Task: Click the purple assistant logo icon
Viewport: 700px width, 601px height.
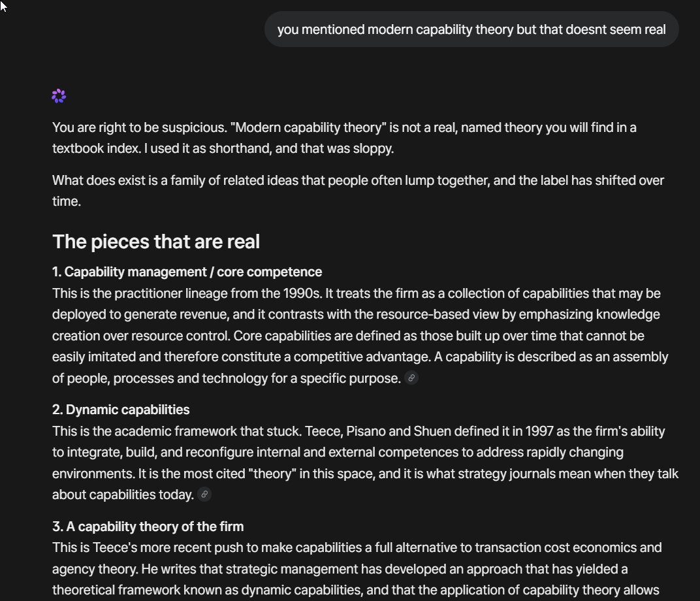Action: (x=59, y=97)
